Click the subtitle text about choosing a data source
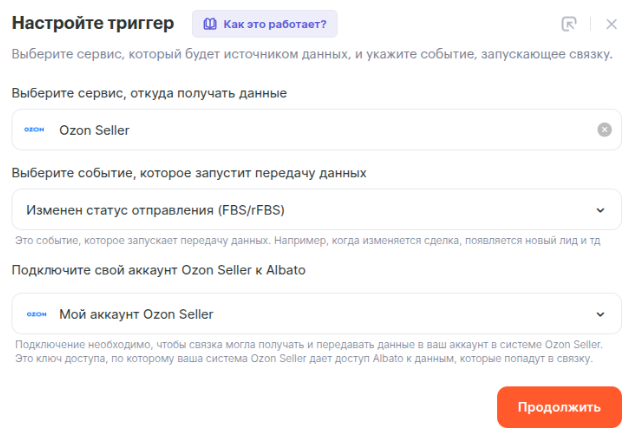This screenshot has height=437, width=639. point(312,53)
